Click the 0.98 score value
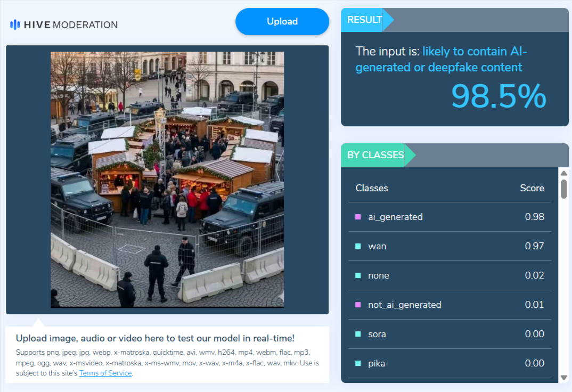Screen dimensions: 572x392 coord(534,217)
